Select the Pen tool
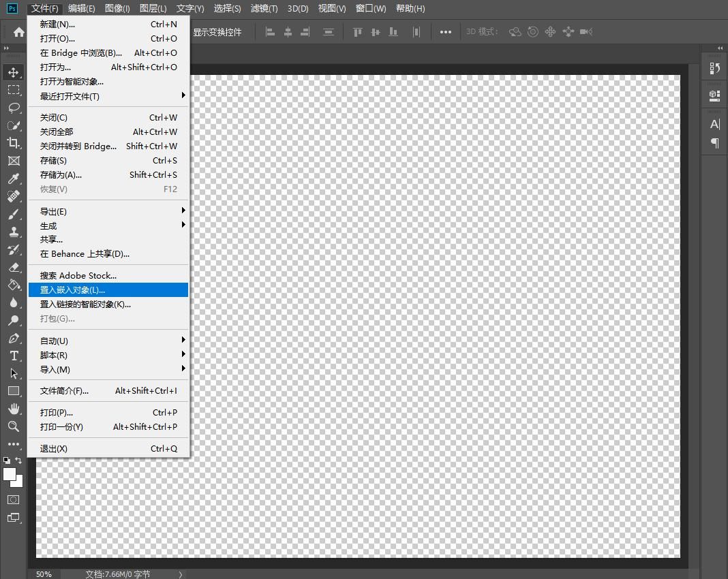 [14, 339]
